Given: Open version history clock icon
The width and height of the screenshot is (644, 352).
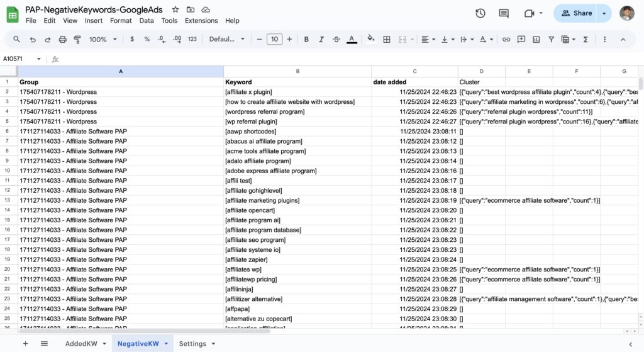Looking at the screenshot, I should pyautogui.click(x=480, y=13).
